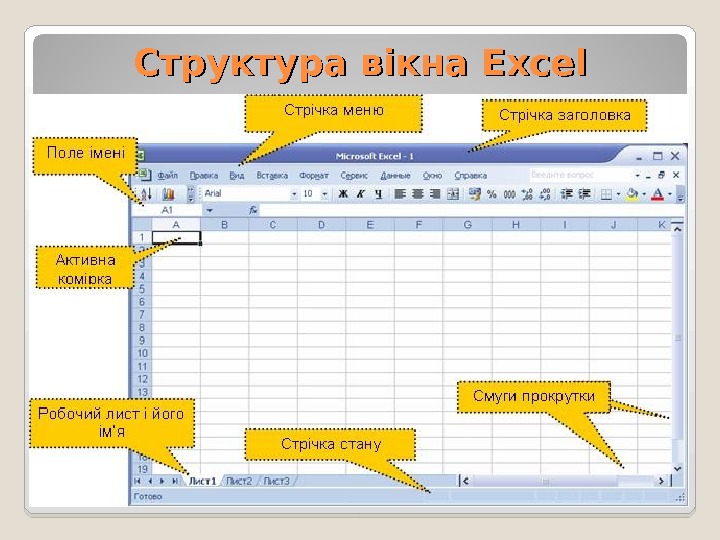The width and height of the screenshot is (720, 540).
Task: Open the Справка menu
Action: click(x=470, y=175)
